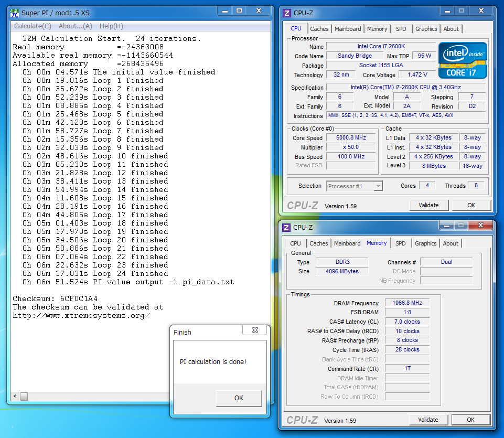Click OK in the lower CPU-Z memory window
Image resolution: width=504 pixels, height=438 pixels.
(x=470, y=420)
